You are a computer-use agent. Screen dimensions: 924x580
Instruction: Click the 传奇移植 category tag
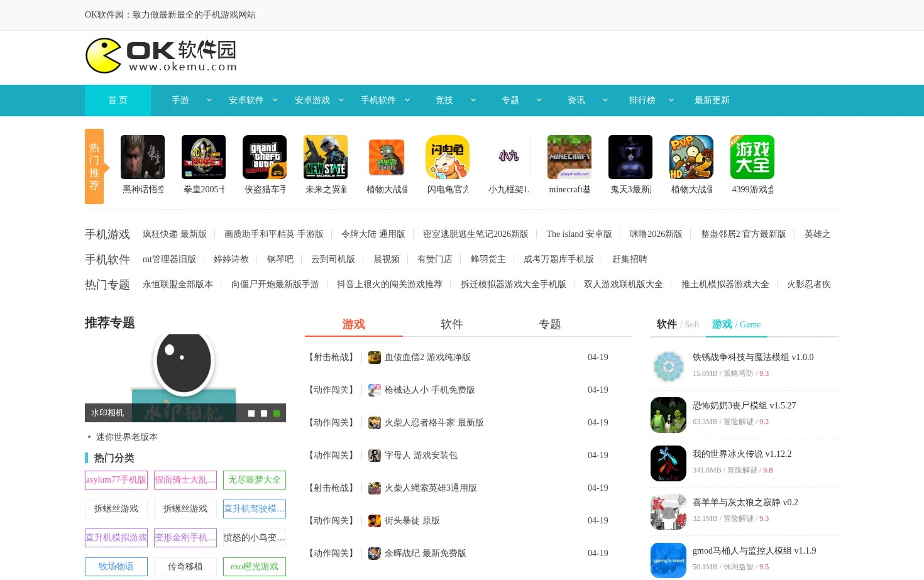[x=185, y=567]
